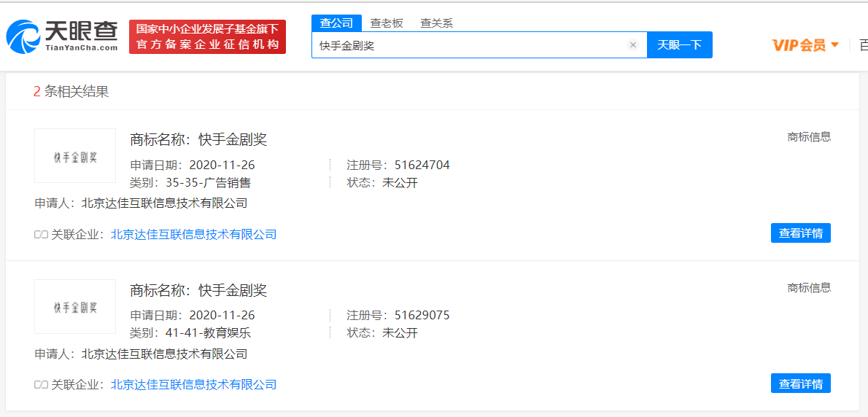Open second 北京达佳互联信息技术有限公司 associated company link
The width and height of the screenshot is (868, 417).
click(193, 385)
